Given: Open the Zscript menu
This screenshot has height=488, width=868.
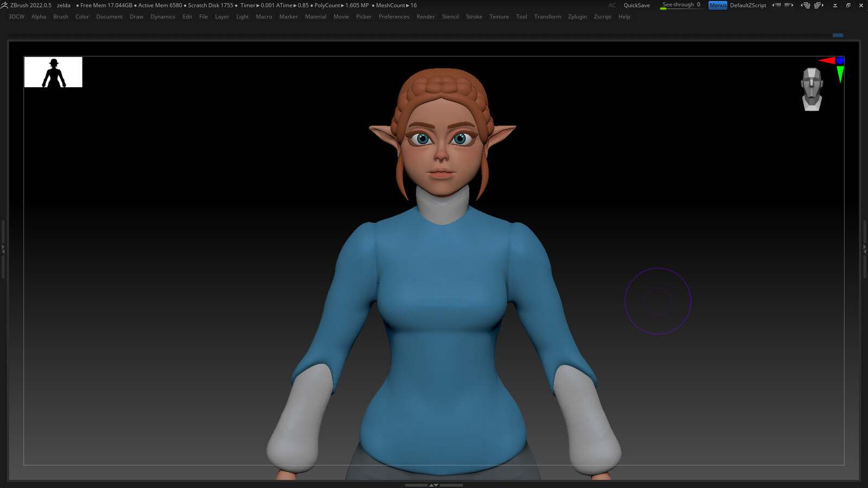Looking at the screenshot, I should click(602, 17).
